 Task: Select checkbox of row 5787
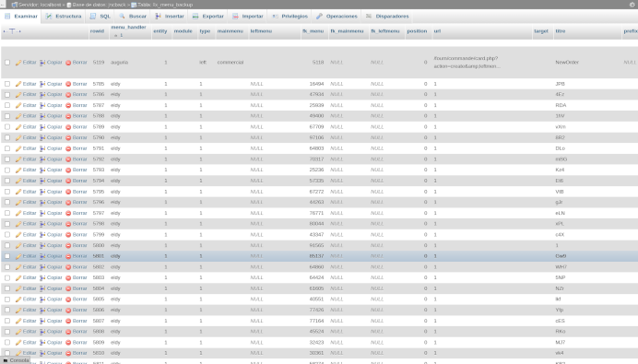pos(7,105)
